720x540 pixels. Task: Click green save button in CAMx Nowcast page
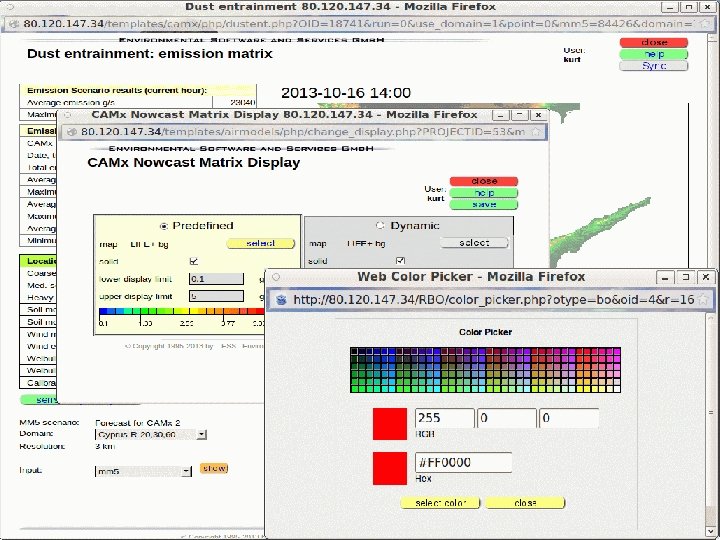(484, 204)
